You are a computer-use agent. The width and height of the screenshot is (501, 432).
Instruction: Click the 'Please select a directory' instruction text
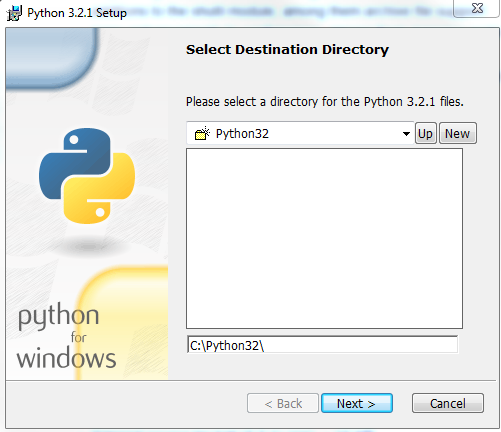(325, 101)
